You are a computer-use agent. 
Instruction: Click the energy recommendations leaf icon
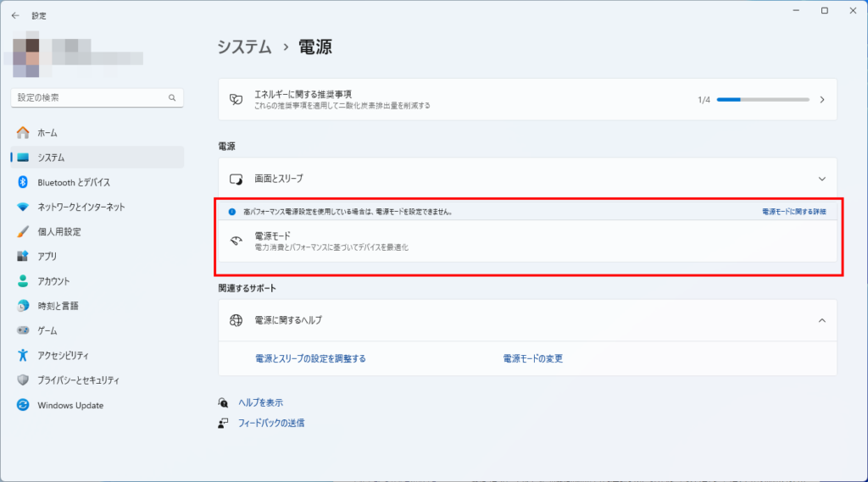pos(236,100)
